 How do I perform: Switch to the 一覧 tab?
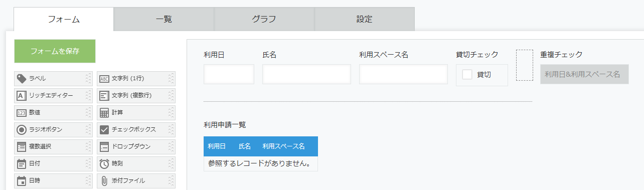click(164, 20)
